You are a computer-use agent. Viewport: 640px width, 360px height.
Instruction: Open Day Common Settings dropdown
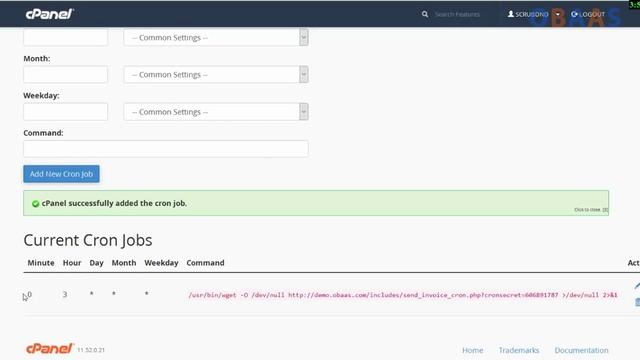216,37
